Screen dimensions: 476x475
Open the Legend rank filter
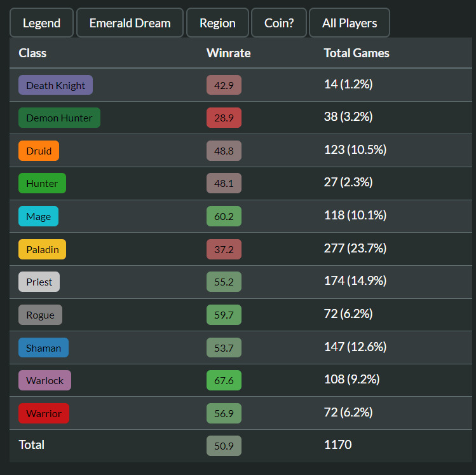pyautogui.click(x=42, y=23)
